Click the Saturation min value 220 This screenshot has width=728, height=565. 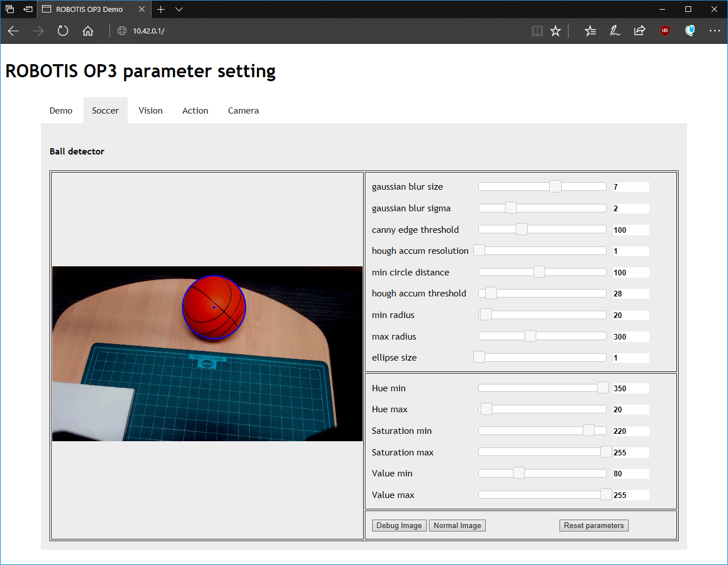(x=631, y=431)
